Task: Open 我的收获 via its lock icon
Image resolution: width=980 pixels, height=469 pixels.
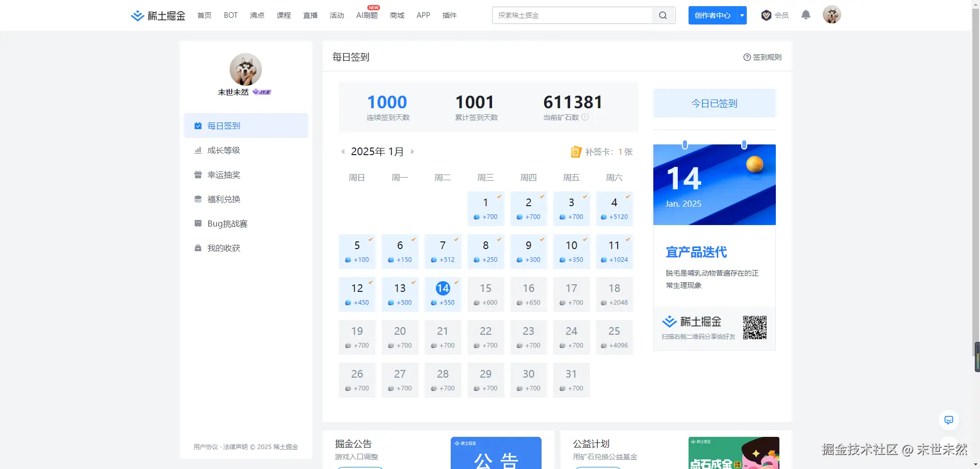Action: [198, 248]
